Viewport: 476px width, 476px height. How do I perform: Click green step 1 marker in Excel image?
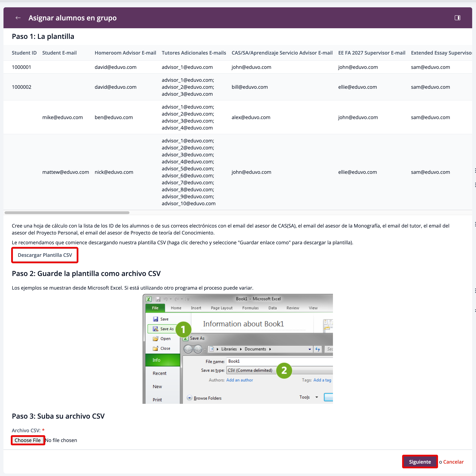point(183,329)
